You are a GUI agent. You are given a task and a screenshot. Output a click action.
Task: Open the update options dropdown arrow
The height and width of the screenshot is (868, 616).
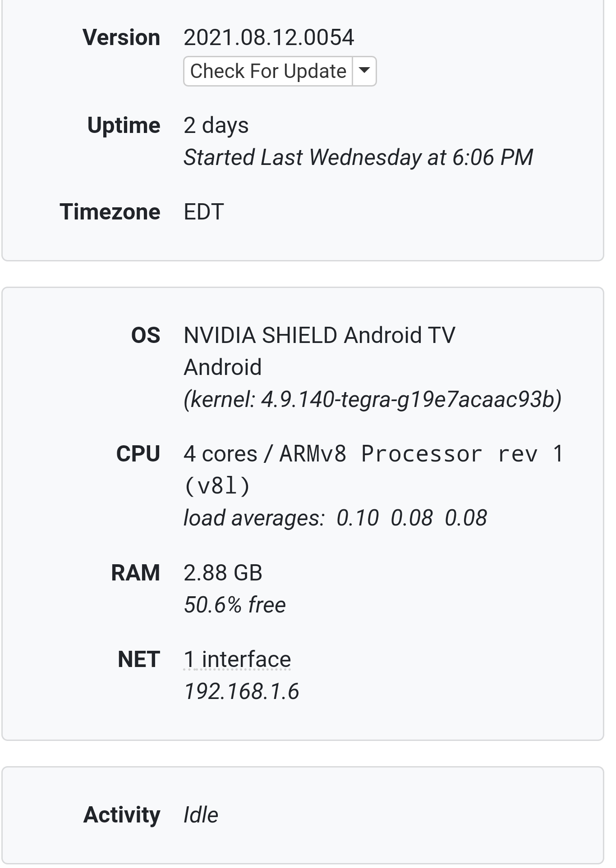364,71
